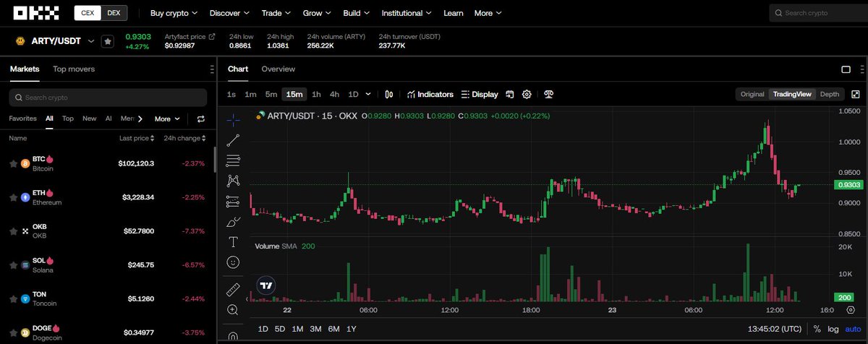Image resolution: width=868 pixels, height=344 pixels.
Task: Favorite the ARTY/USDT pair star
Action: tap(107, 41)
